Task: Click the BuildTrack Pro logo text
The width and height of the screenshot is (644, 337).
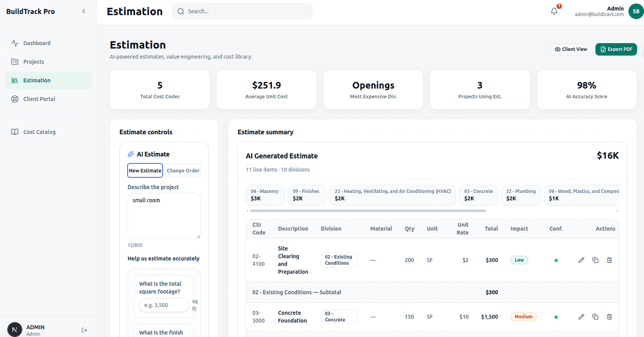Action: click(x=31, y=11)
